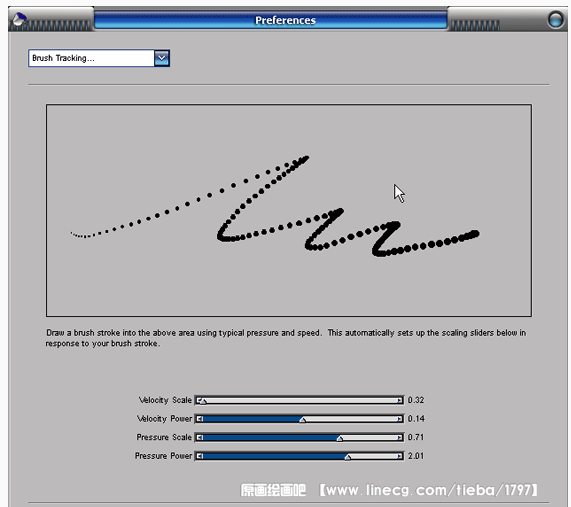The height and width of the screenshot is (507, 571).
Task: Click the Pressure Scale value 0.71
Action: [x=416, y=437]
